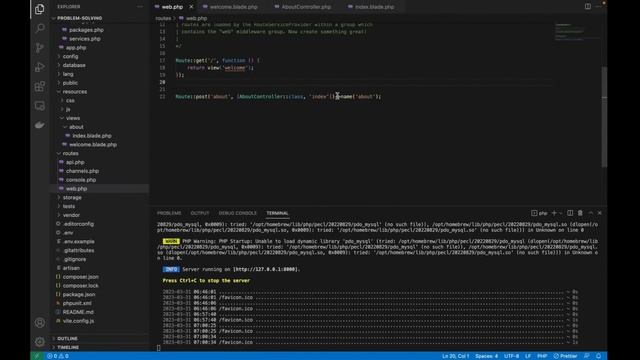The height and width of the screenshot is (360, 640).
Task: Open the OUTPUT panel tab
Action: coord(200,213)
